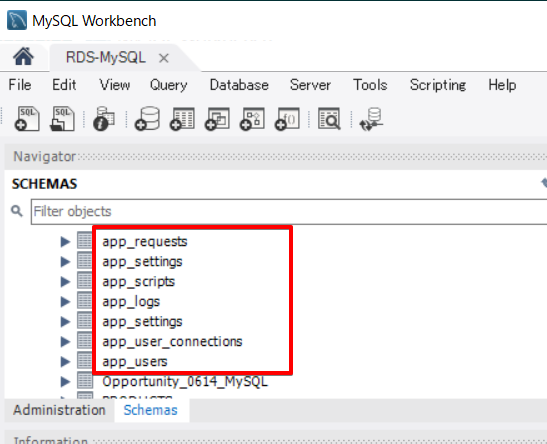Create a new function icon

click(x=287, y=119)
